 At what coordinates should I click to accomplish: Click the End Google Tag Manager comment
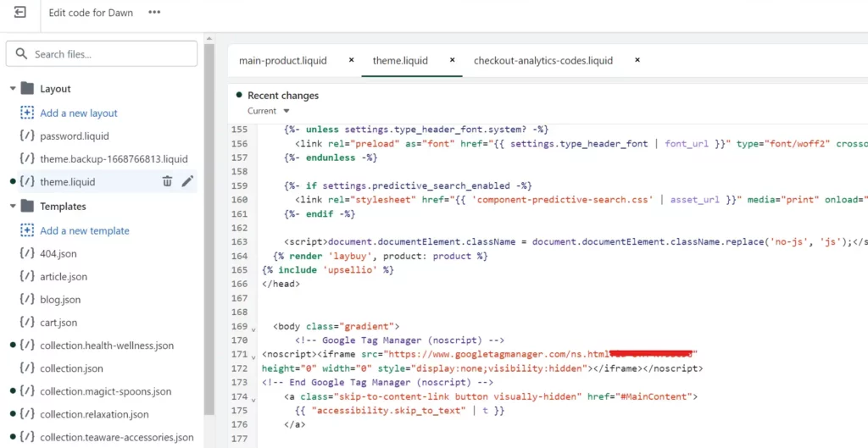(x=377, y=382)
